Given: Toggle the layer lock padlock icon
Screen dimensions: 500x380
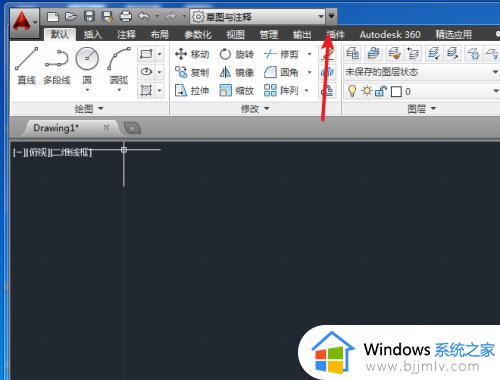Looking at the screenshot, I should point(381,91).
